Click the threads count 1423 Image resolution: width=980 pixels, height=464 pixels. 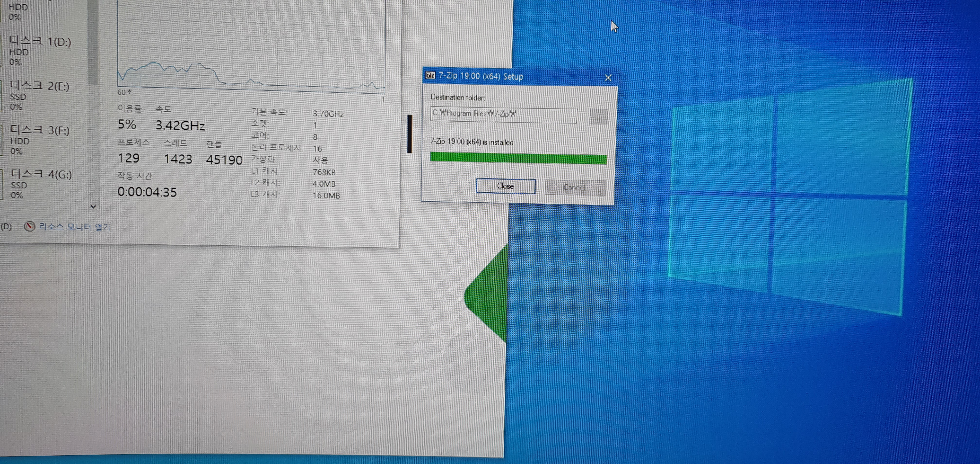pyautogui.click(x=178, y=159)
